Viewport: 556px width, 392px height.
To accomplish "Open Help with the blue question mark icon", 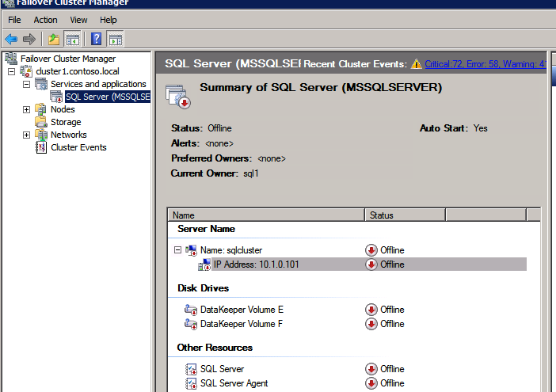I will (x=97, y=39).
